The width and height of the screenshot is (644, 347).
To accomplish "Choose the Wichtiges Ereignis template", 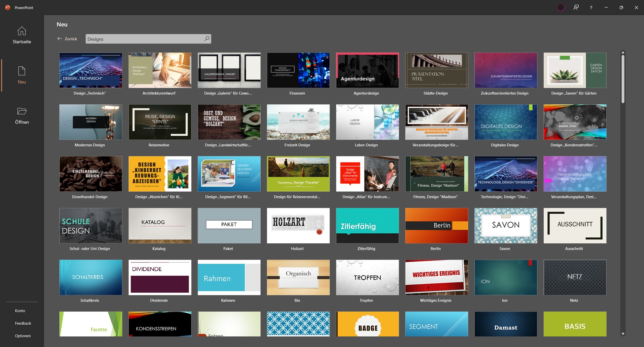I will [x=436, y=277].
